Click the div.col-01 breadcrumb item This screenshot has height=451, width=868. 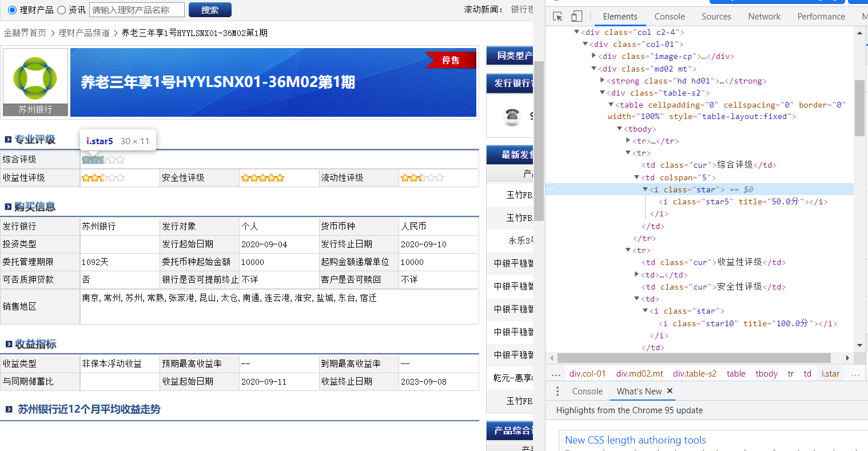click(587, 374)
